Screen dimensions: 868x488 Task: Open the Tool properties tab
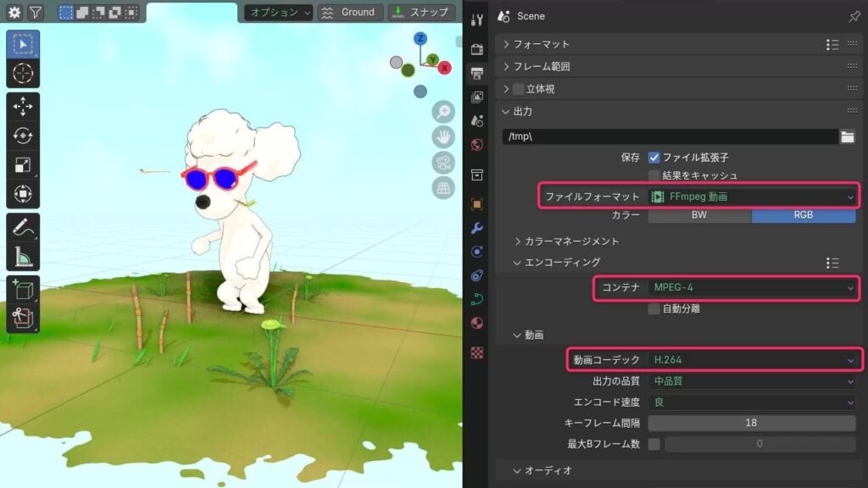pyautogui.click(x=476, y=20)
